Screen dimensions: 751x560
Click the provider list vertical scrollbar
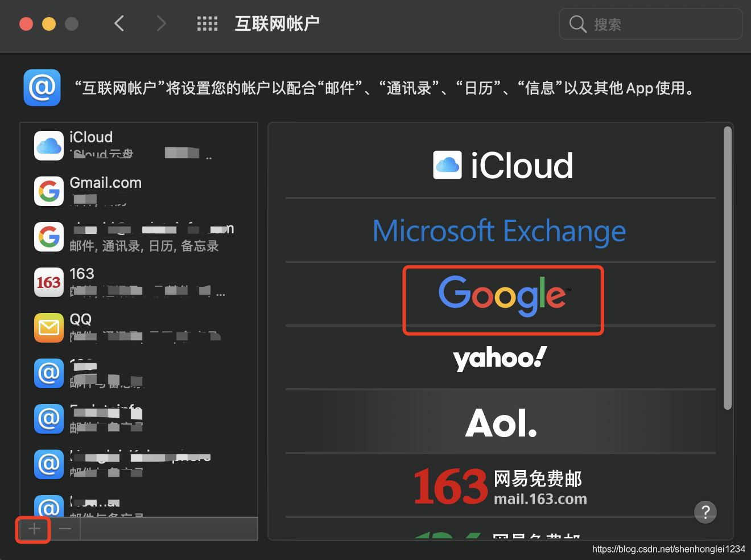[727, 267]
